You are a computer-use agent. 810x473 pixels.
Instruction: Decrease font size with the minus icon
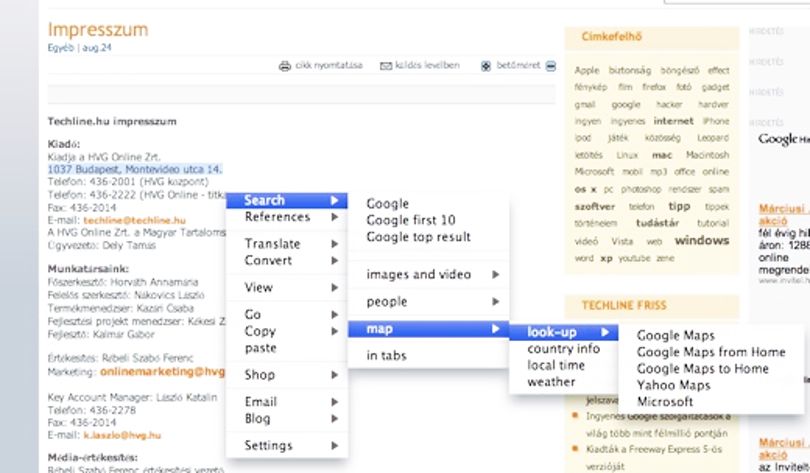coord(551,66)
